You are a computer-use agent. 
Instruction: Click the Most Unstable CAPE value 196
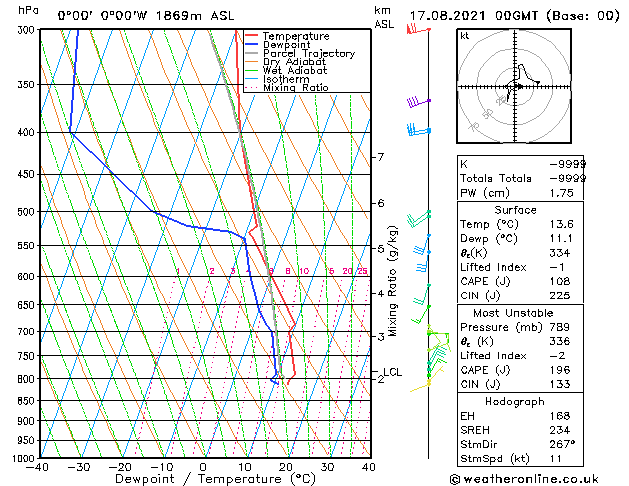[x=560, y=370]
